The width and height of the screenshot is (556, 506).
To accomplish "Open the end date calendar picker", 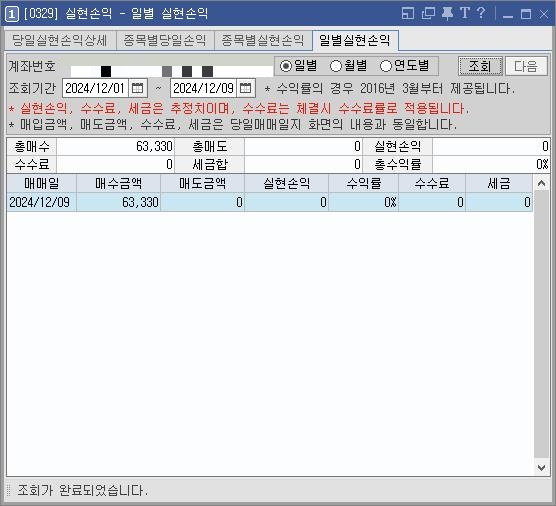I will tap(245, 88).
